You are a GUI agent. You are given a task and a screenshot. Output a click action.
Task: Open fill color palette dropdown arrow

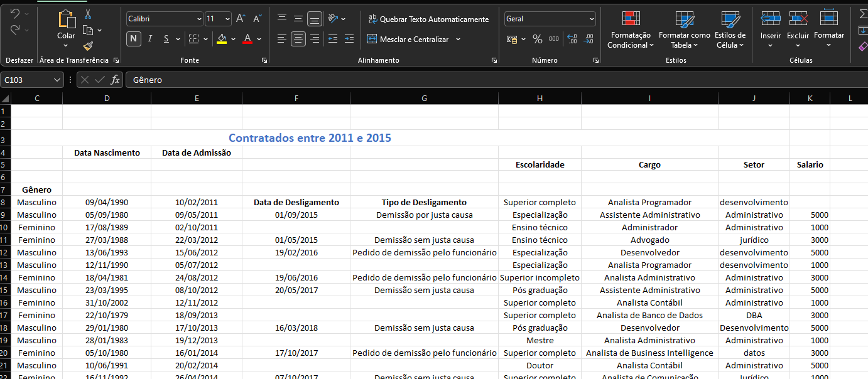point(233,39)
